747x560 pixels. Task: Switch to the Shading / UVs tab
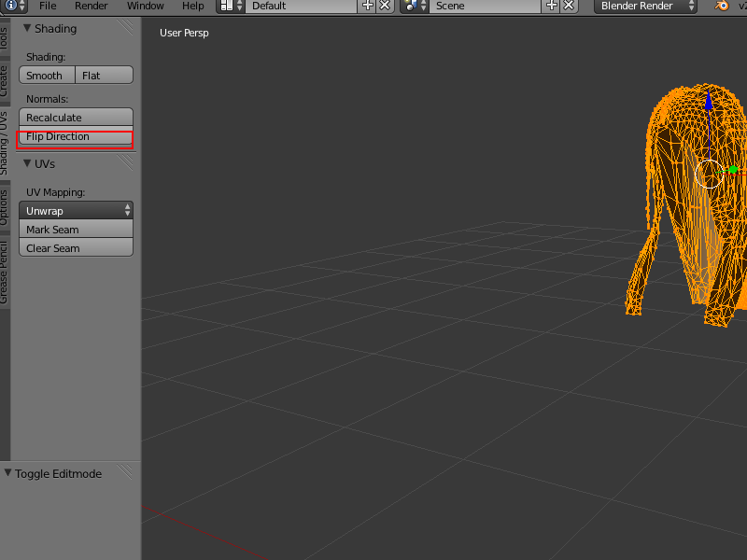(x=5, y=143)
